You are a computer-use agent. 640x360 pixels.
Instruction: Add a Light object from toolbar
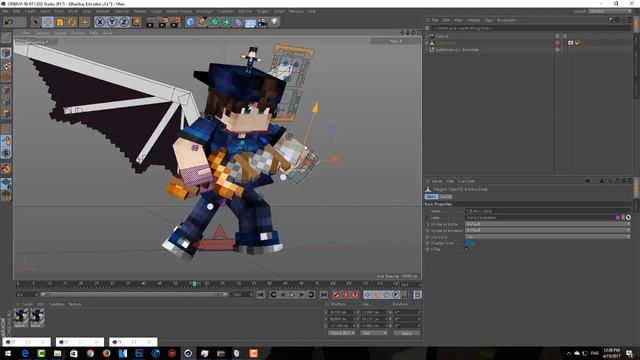275,22
